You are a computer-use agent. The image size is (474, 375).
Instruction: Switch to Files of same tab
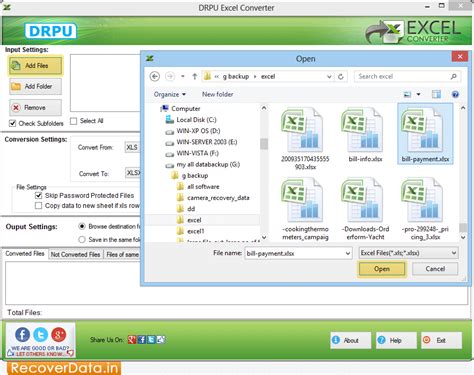[x=122, y=254]
